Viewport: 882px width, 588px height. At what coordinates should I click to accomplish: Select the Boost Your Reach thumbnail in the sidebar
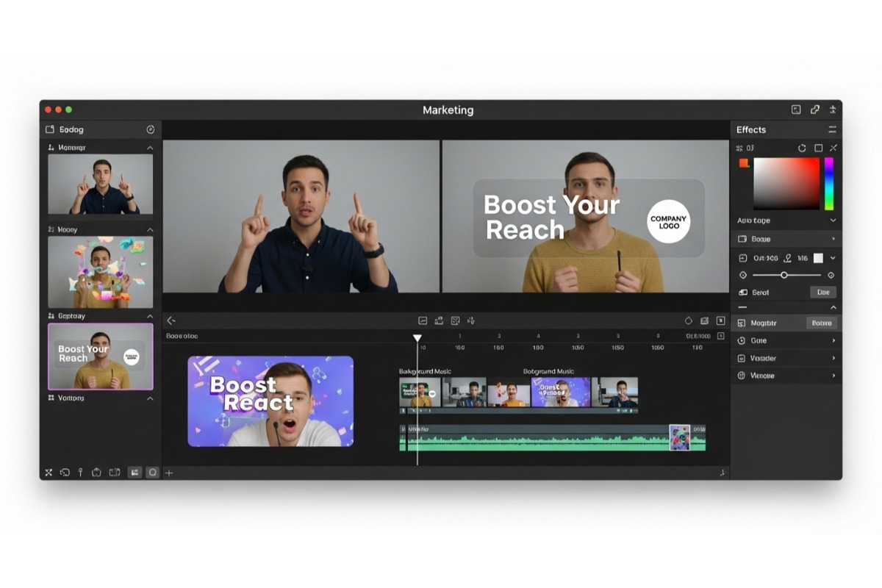coord(100,357)
